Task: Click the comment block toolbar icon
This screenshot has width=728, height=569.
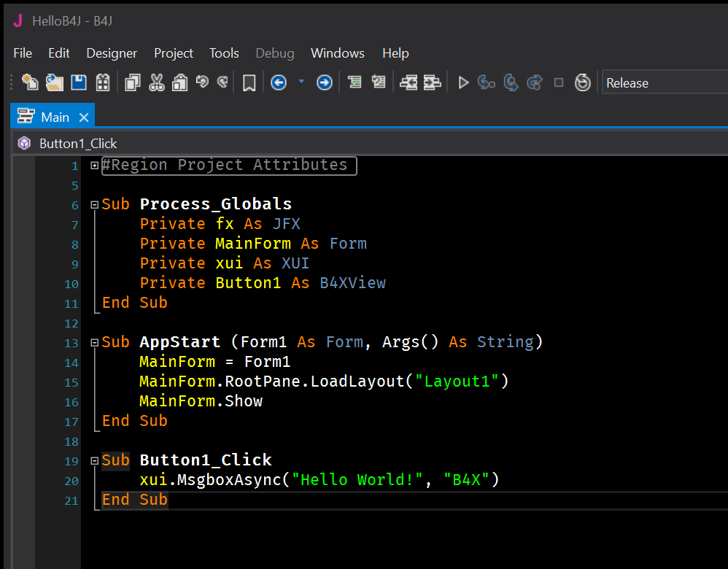Action: [x=355, y=82]
